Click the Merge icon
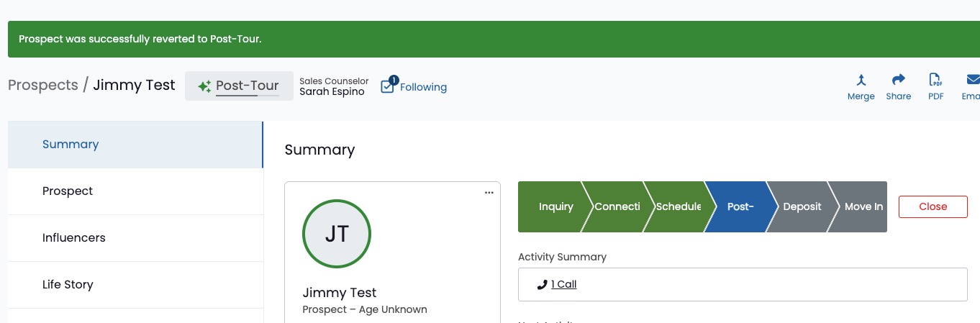The height and width of the screenshot is (323, 980). (861, 80)
